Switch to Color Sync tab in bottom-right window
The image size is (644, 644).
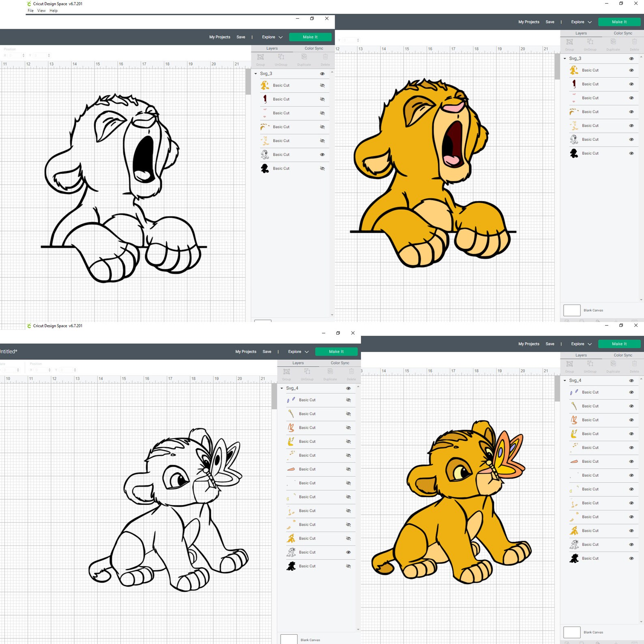click(x=623, y=355)
